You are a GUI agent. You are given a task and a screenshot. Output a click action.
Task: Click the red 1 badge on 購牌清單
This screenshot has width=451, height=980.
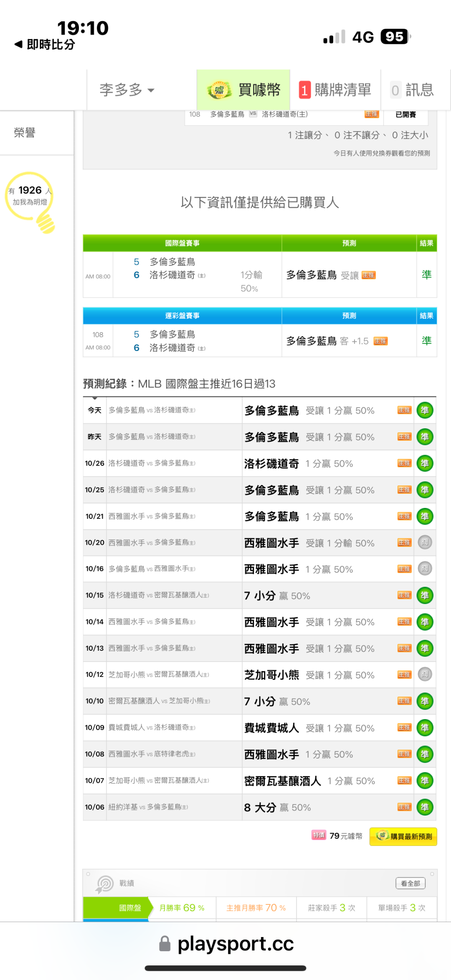304,90
